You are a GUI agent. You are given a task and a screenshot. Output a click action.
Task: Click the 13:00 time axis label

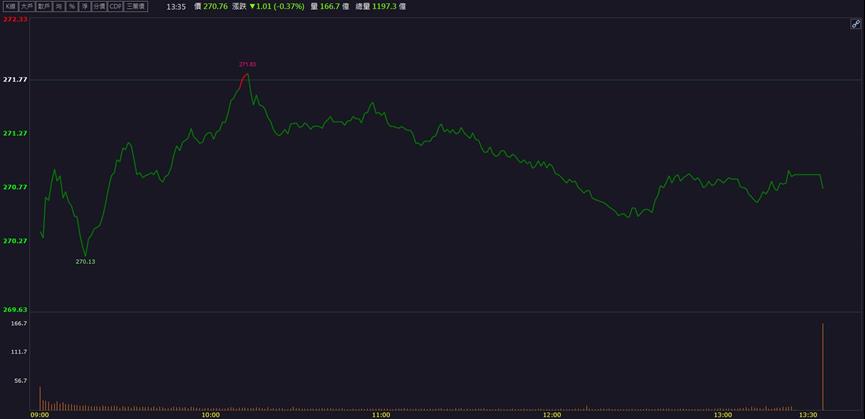723,415
